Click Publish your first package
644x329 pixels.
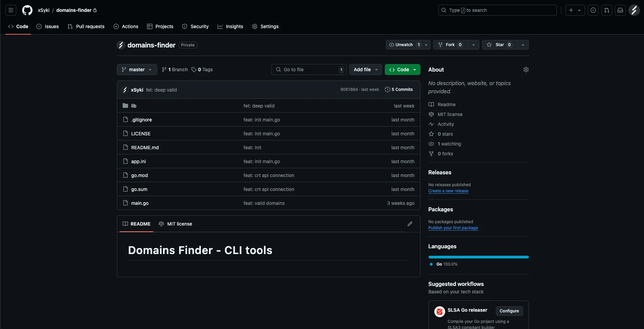[453, 228]
